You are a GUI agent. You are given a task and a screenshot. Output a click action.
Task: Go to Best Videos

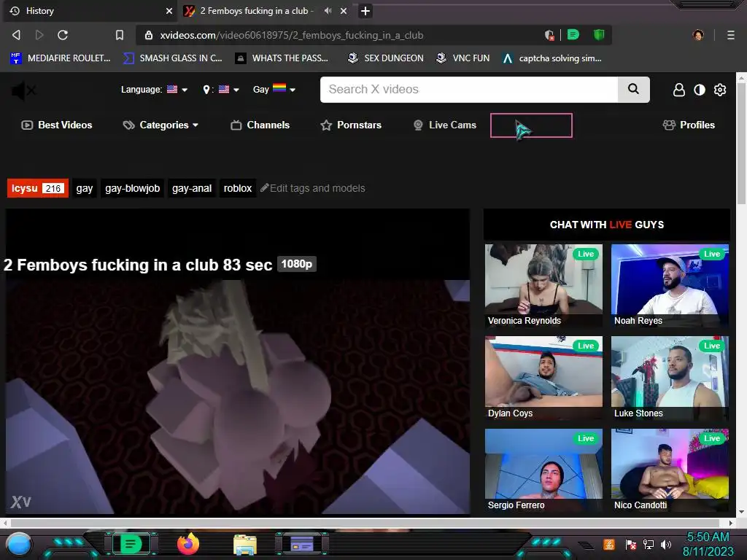(x=57, y=125)
